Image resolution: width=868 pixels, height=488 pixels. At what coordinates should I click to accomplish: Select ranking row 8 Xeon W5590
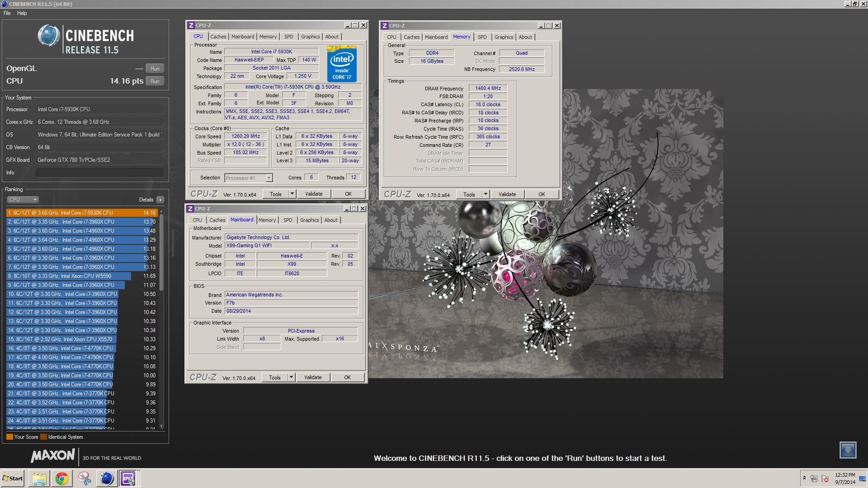pyautogui.click(x=82, y=276)
